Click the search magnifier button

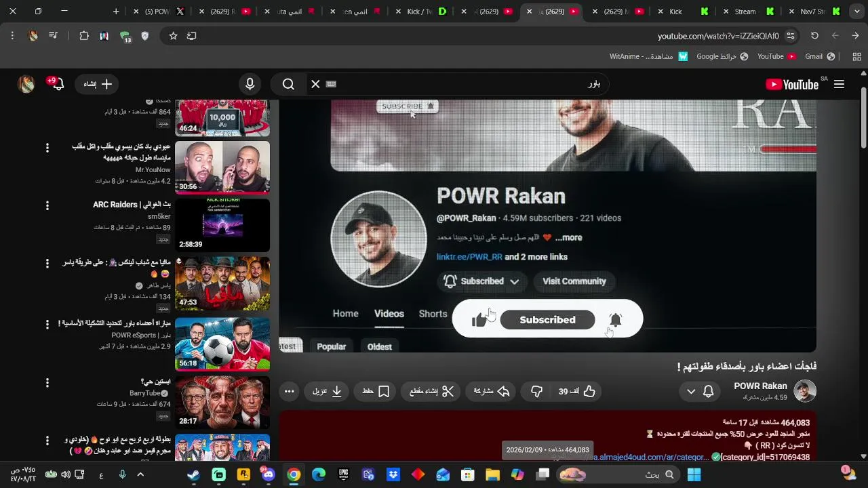pyautogui.click(x=288, y=84)
